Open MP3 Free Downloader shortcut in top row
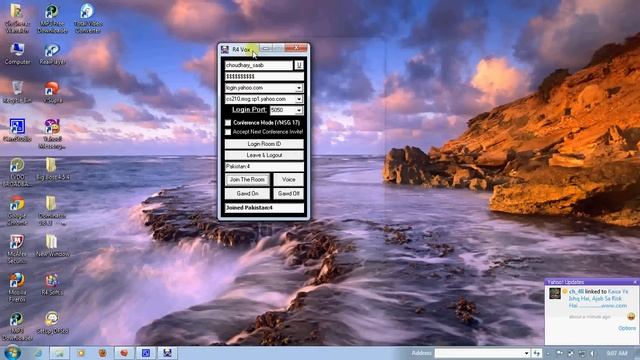 point(52,18)
